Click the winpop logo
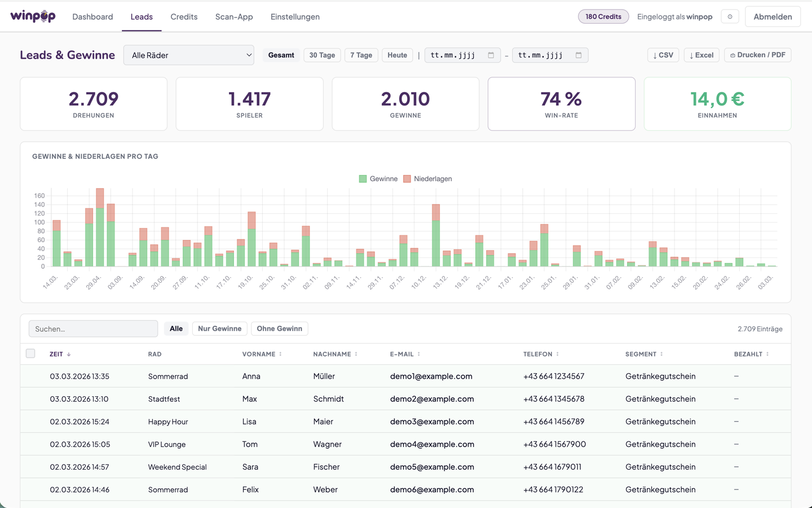Screen dimensions: 812x508 click(x=33, y=16)
